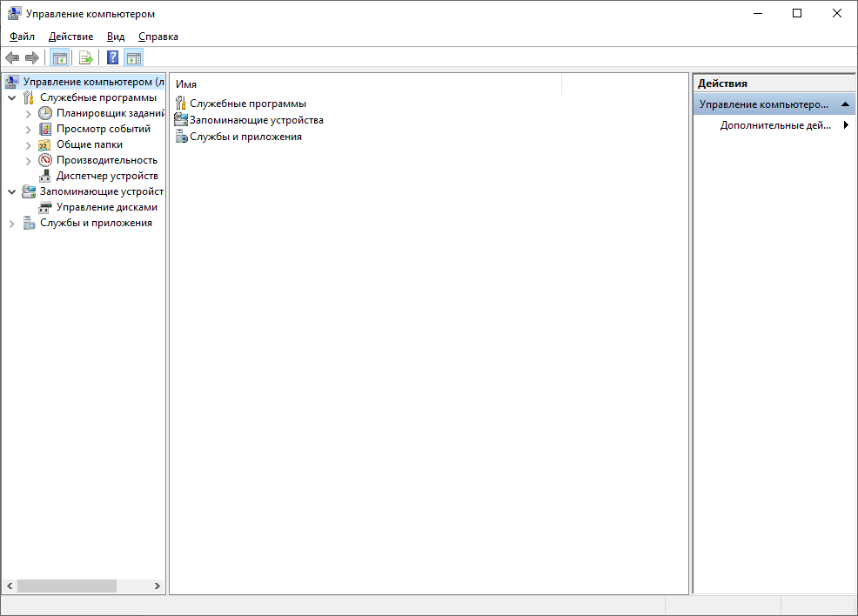The image size is (858, 616).
Task: Click the Back arrow toolbar icon
Action: 12,57
